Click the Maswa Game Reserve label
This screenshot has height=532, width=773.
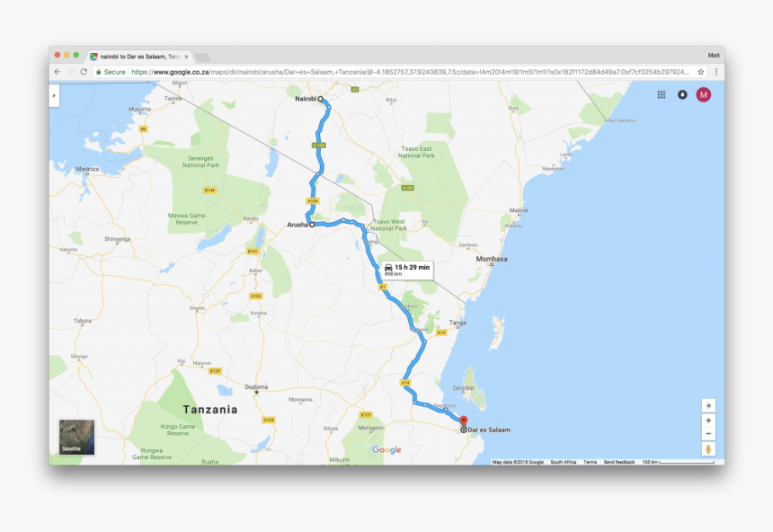click(186, 219)
